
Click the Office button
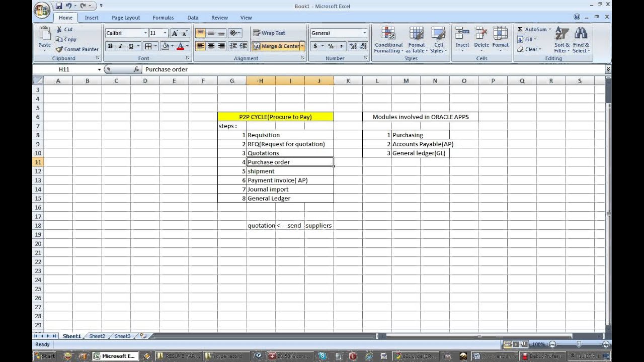[x=42, y=10]
